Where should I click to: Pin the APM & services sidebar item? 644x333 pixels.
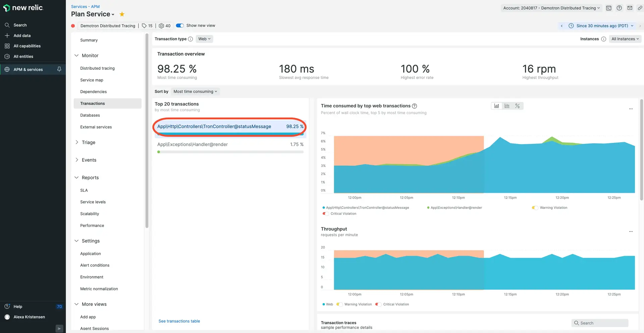pyautogui.click(x=59, y=69)
